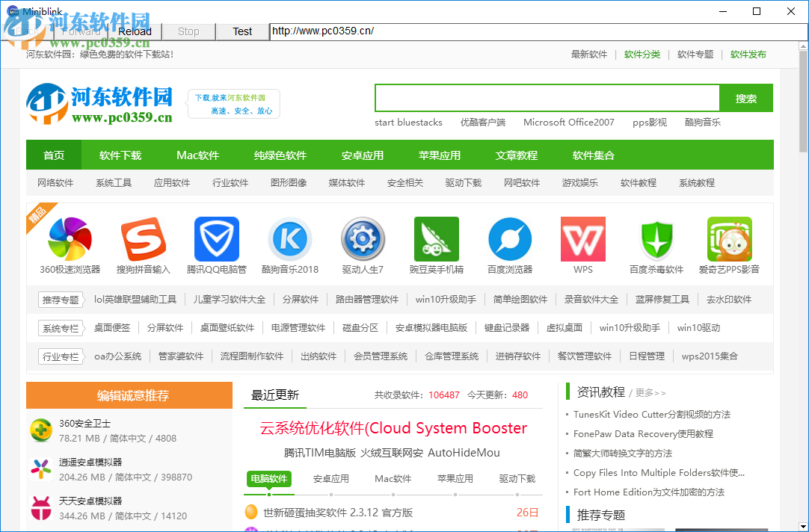809x532 pixels.
Task: Open the 百度浏览器 icon
Action: pyautogui.click(x=510, y=238)
